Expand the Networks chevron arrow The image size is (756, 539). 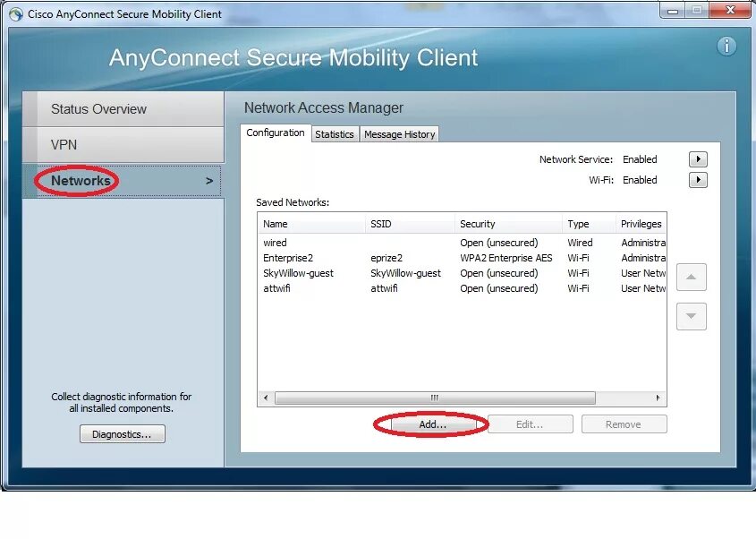point(209,181)
